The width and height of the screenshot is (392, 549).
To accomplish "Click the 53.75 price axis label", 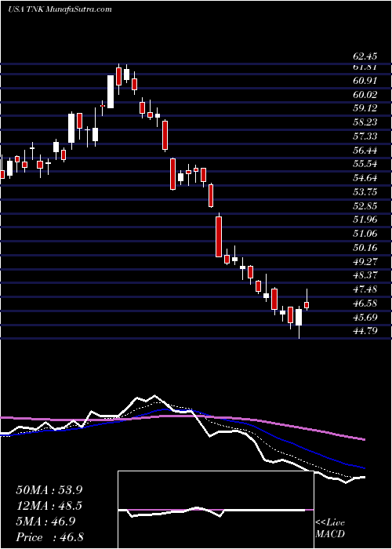I will point(365,192).
